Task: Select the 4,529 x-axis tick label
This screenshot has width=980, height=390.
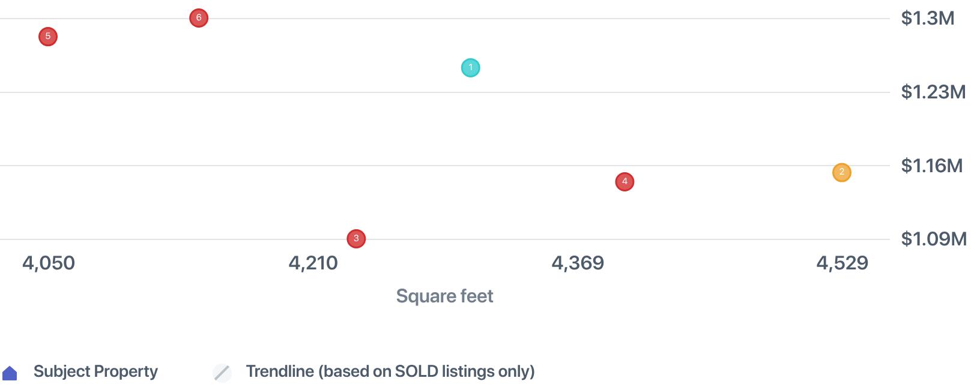Action: point(842,263)
